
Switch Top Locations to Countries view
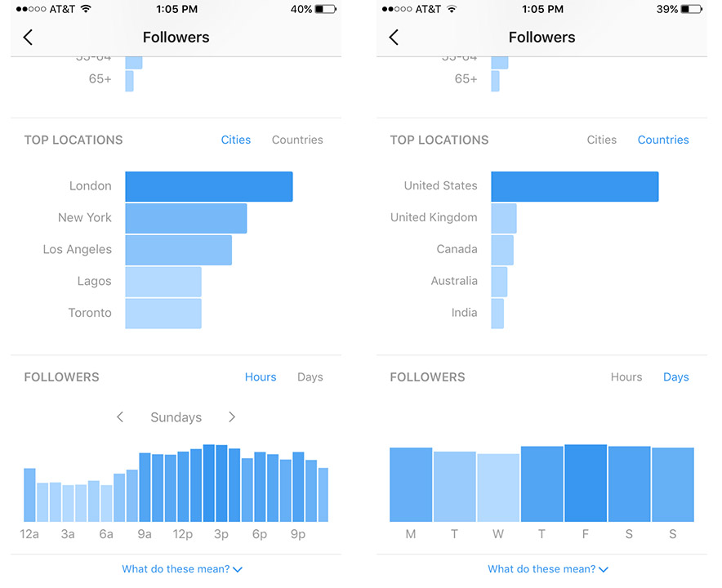point(297,140)
